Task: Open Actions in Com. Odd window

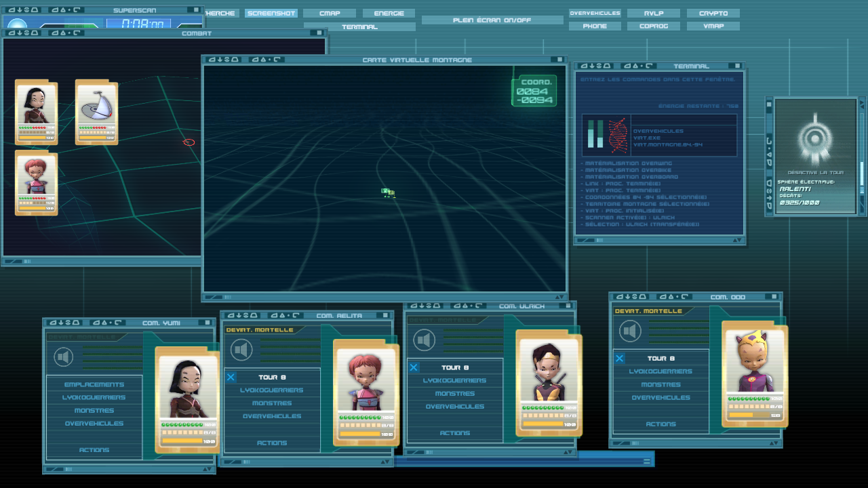Action: point(660,424)
